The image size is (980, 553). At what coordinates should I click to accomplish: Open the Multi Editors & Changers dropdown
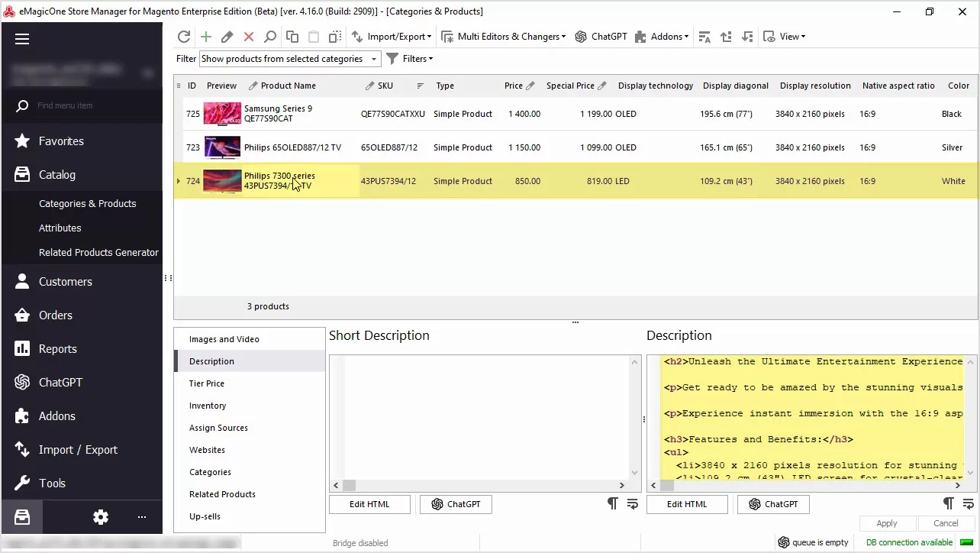click(x=503, y=37)
